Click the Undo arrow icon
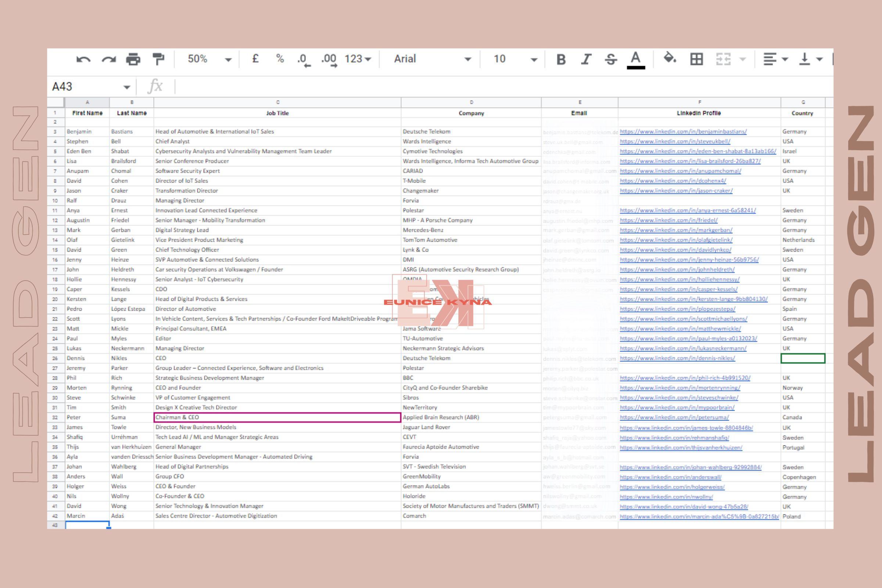This screenshot has width=882, height=588. 83,59
